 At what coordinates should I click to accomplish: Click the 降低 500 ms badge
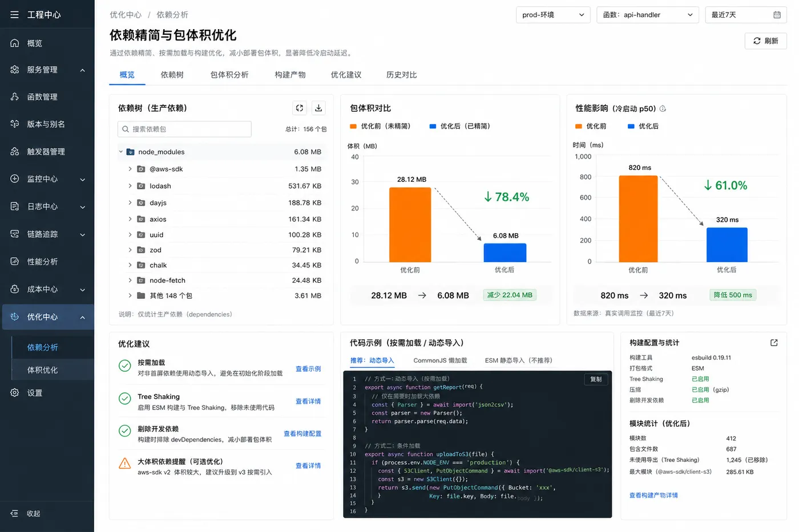733,295
